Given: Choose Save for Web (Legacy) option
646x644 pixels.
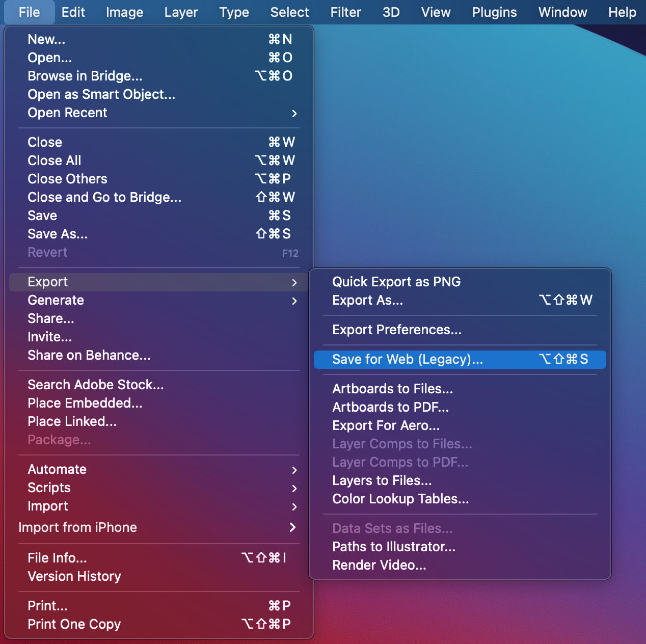Looking at the screenshot, I should (x=408, y=359).
